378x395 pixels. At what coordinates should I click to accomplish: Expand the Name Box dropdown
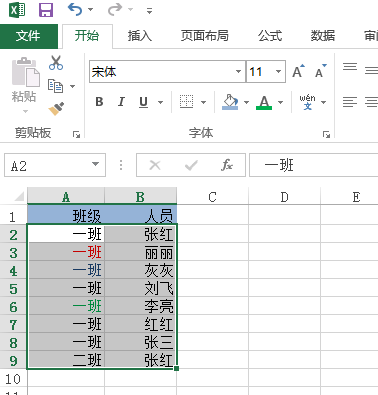[x=96, y=164]
